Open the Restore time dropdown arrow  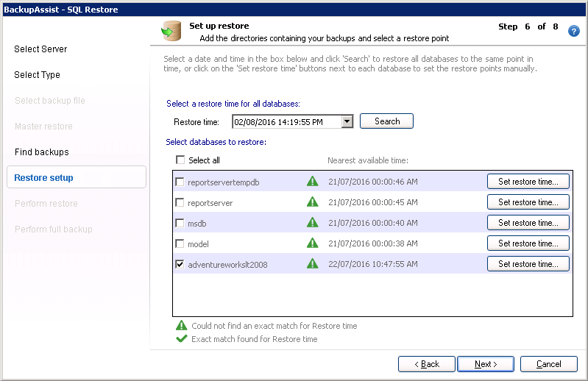pos(347,121)
